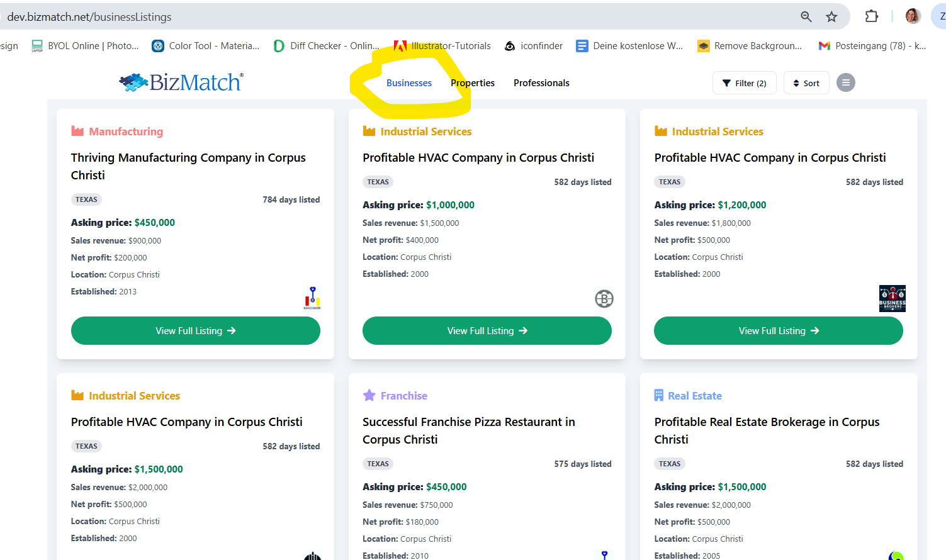The width and height of the screenshot is (946, 560).
Task: Click the BizMatch logo
Action: [181, 82]
